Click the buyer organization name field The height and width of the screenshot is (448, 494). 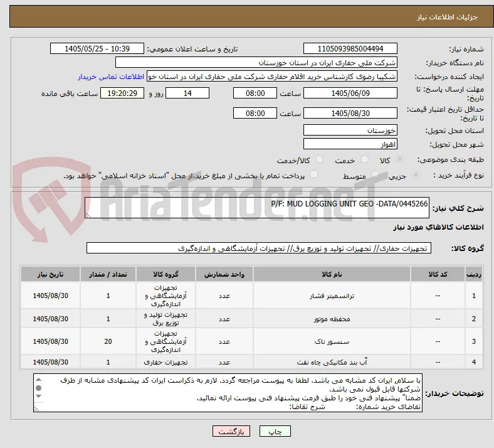pos(256,62)
